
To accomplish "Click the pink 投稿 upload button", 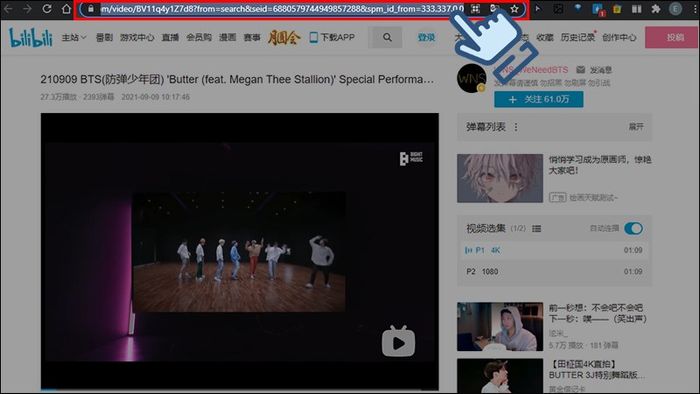I will (672, 37).
